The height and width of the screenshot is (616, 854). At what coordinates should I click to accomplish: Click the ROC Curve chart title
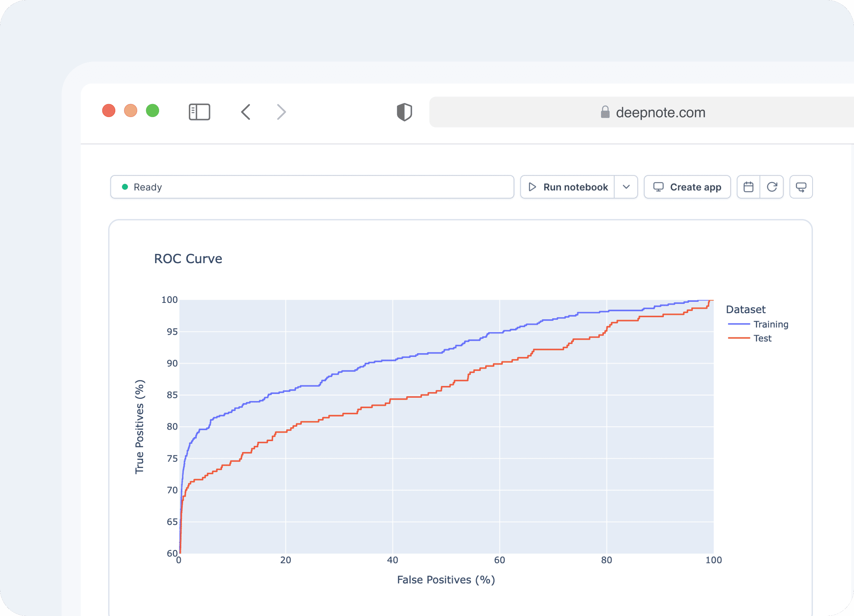pyautogui.click(x=188, y=259)
